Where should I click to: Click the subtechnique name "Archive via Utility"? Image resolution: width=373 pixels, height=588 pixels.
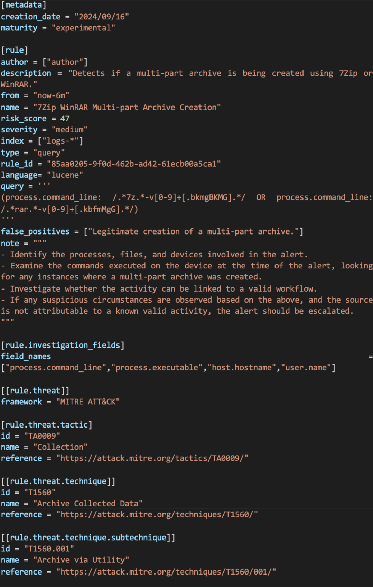tap(81, 560)
